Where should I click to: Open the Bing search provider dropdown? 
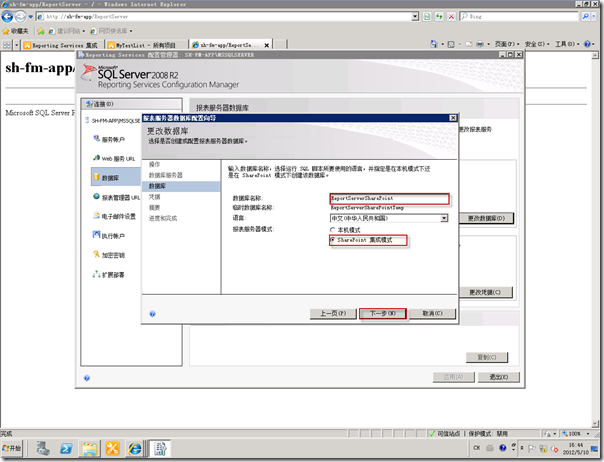pyautogui.click(x=595, y=17)
